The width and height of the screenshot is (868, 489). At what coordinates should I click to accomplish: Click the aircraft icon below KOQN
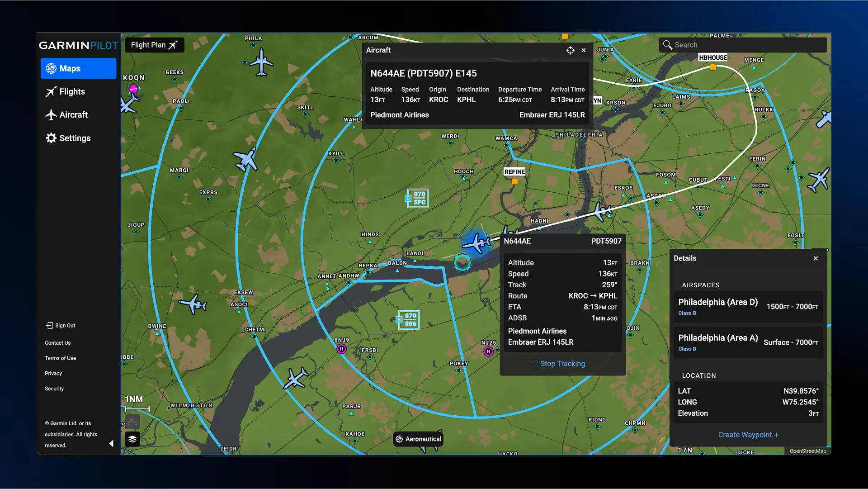pos(128,104)
